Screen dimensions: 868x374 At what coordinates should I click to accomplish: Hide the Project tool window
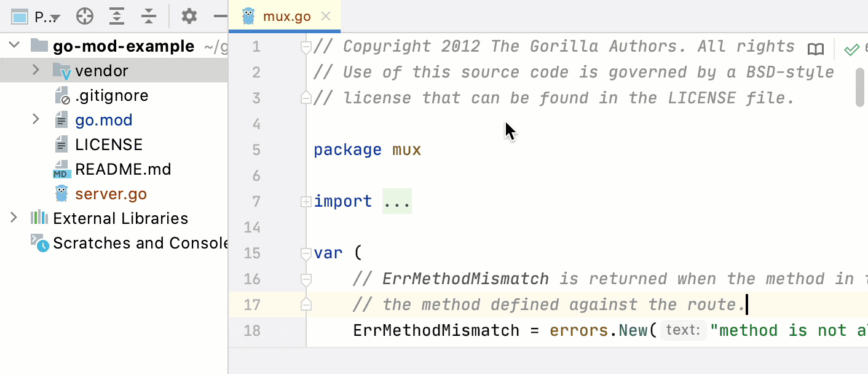click(220, 17)
